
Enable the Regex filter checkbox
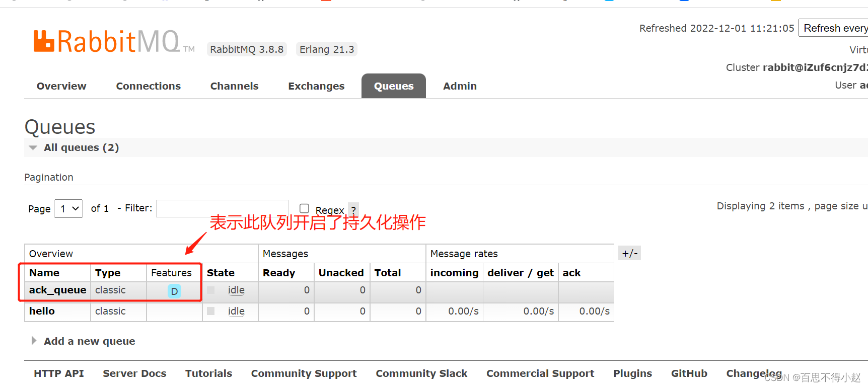click(304, 208)
